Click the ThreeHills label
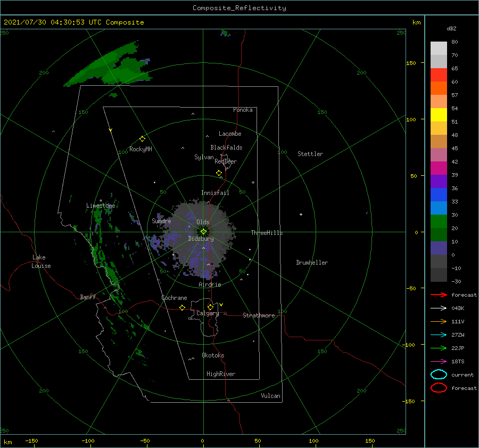 coord(267,233)
